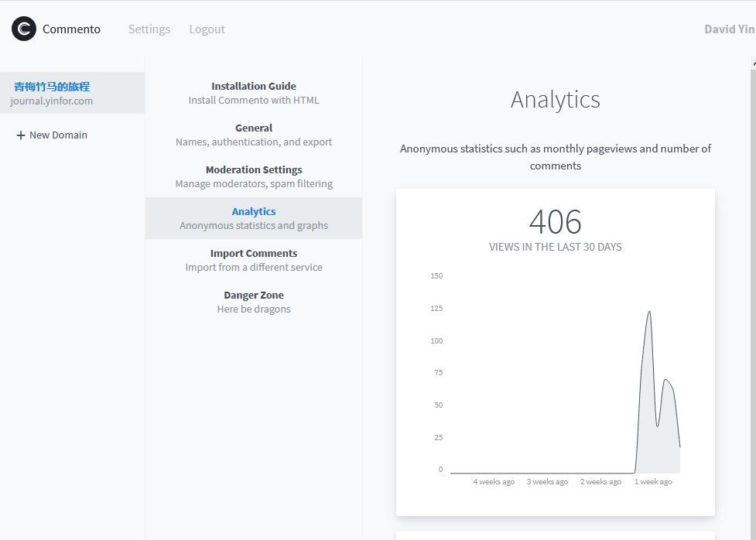This screenshot has width=756, height=540.
Task: Click the David Yin username
Action: [x=729, y=29]
